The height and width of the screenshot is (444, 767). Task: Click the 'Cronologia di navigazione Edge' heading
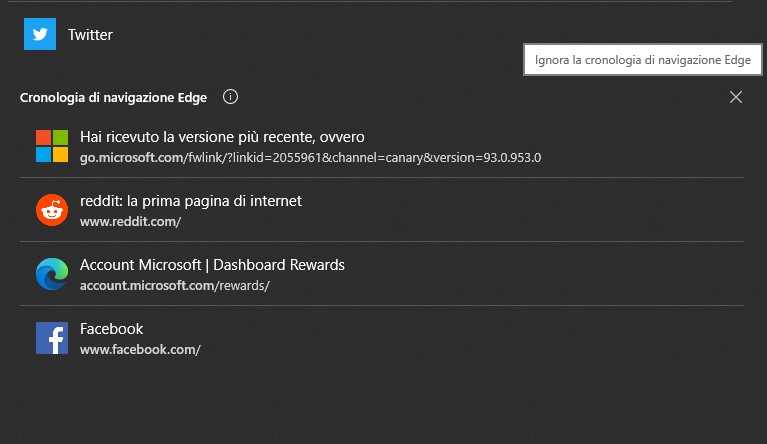113,97
